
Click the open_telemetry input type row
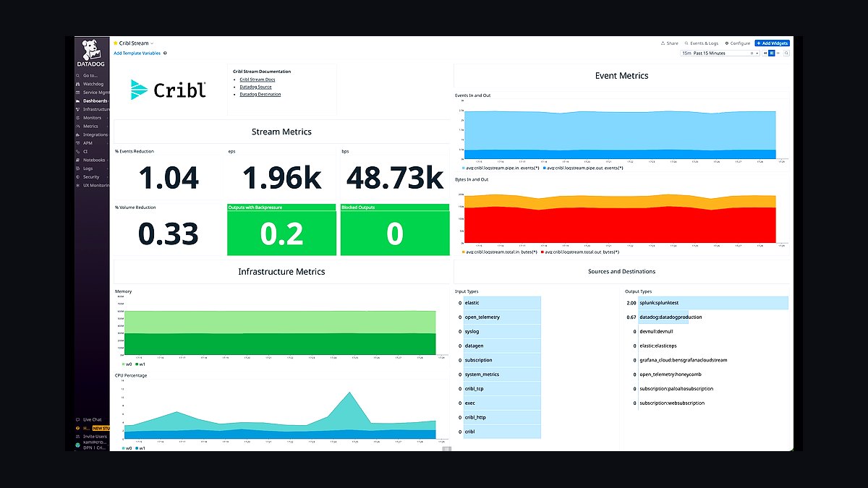(499, 317)
